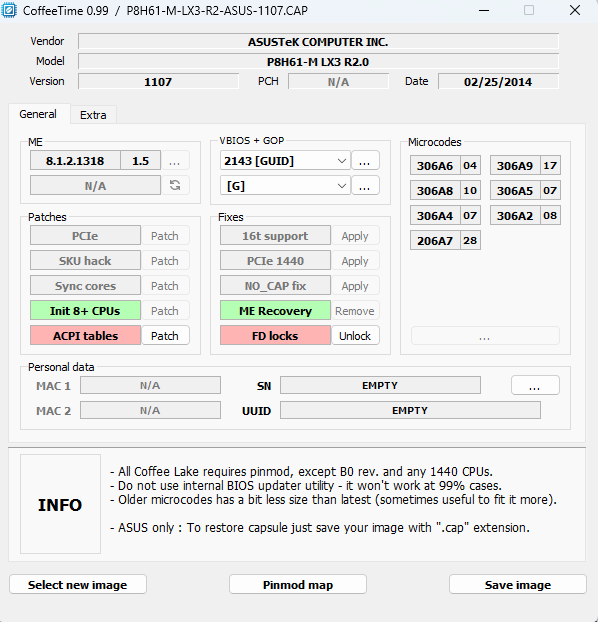The image size is (598, 622).
Task: Click the red ACPI tables label
Action: point(85,336)
